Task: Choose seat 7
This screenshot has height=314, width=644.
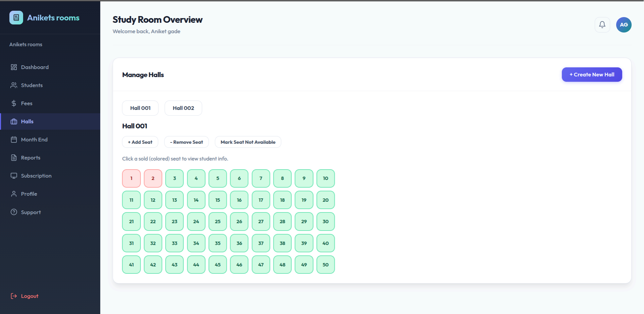Action: (261, 178)
